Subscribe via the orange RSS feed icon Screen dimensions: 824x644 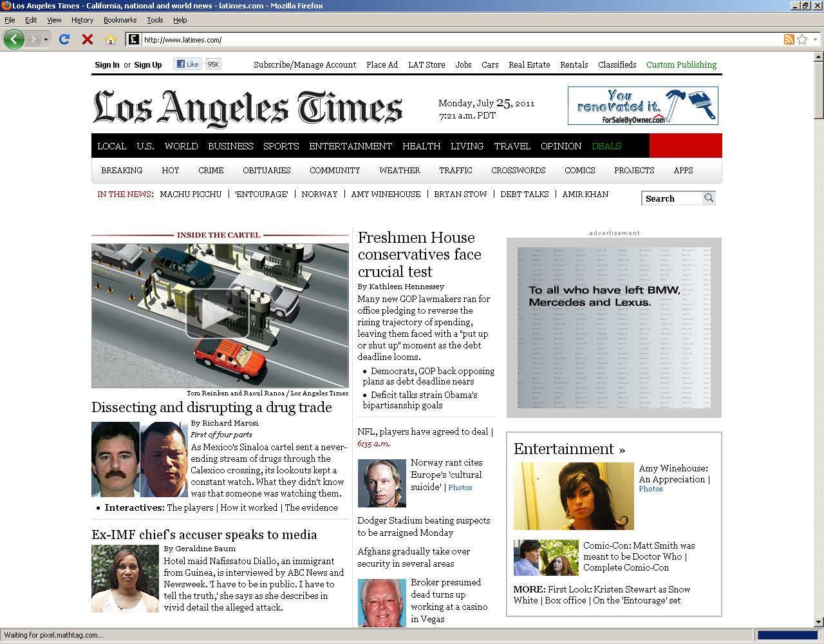789,39
